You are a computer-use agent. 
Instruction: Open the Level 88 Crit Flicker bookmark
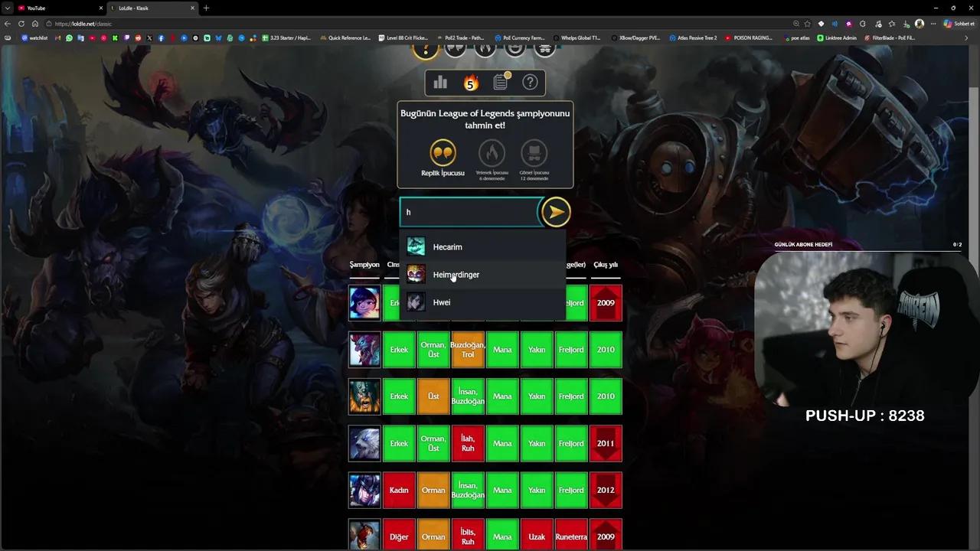(x=403, y=37)
